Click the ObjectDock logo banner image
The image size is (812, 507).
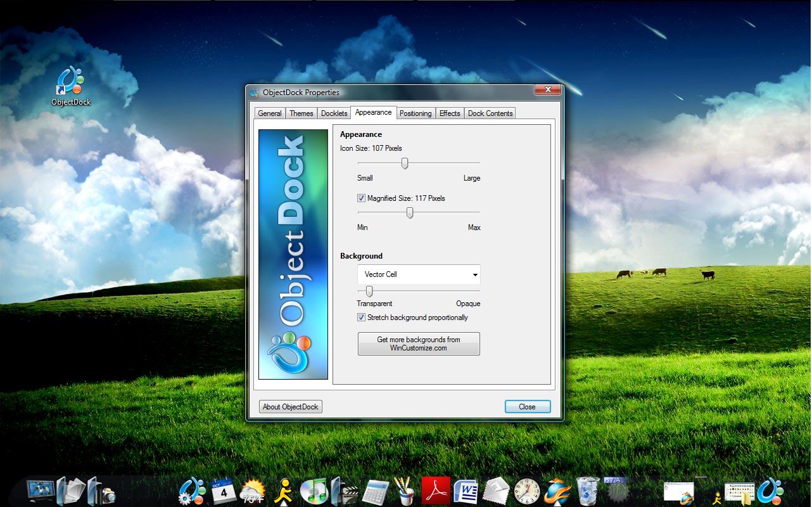pyautogui.click(x=293, y=254)
